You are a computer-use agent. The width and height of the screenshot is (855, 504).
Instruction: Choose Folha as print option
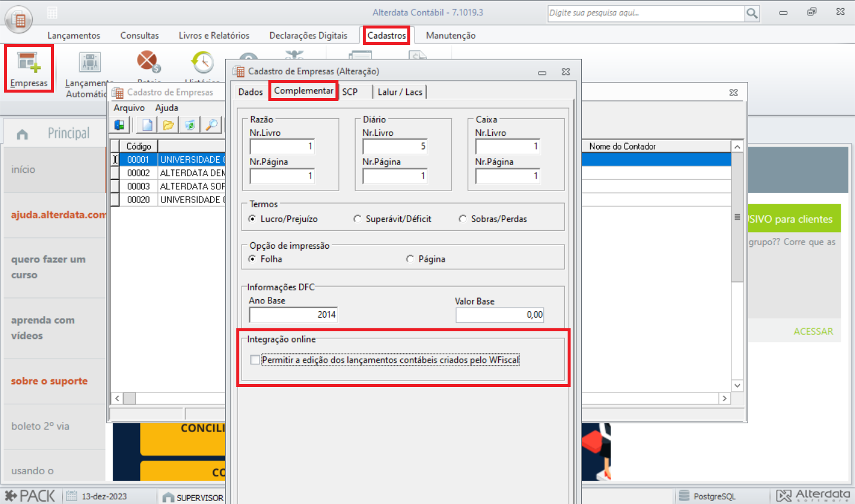pyautogui.click(x=252, y=259)
